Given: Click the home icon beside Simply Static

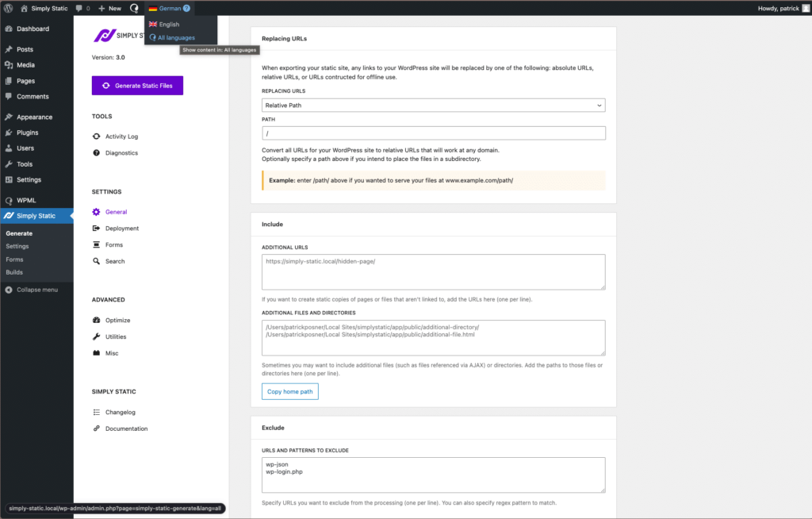Looking at the screenshot, I should 24,8.
